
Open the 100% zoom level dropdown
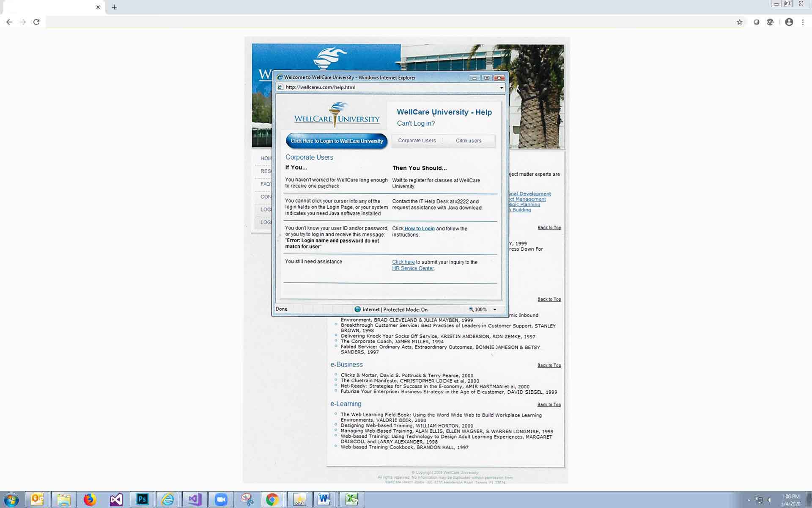pyautogui.click(x=494, y=309)
